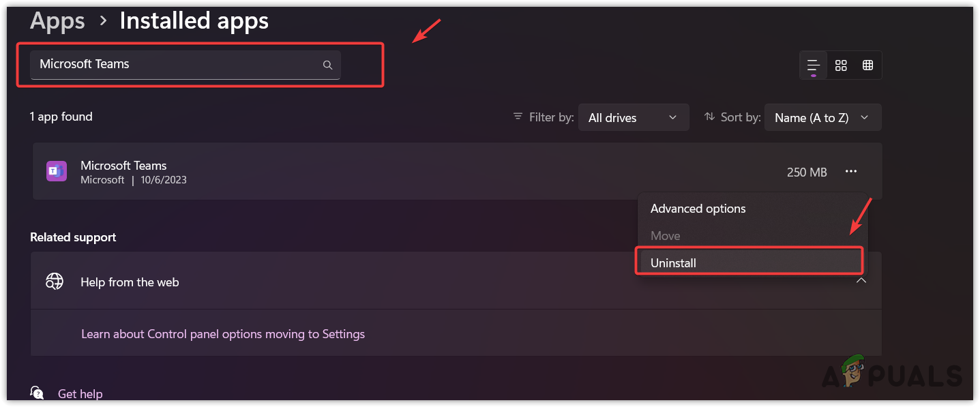Screen dimensions: 980x407
Task: Click the magnifier icon in the search box
Action: point(327,65)
